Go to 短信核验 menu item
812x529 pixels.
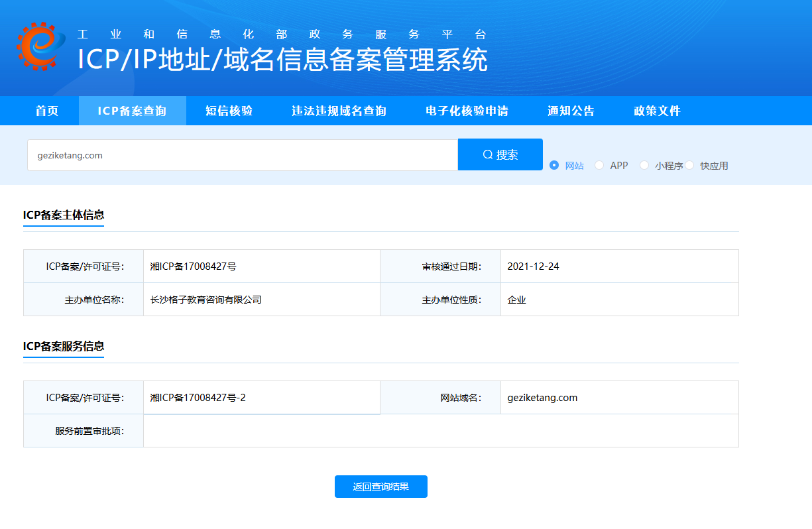pyautogui.click(x=229, y=111)
